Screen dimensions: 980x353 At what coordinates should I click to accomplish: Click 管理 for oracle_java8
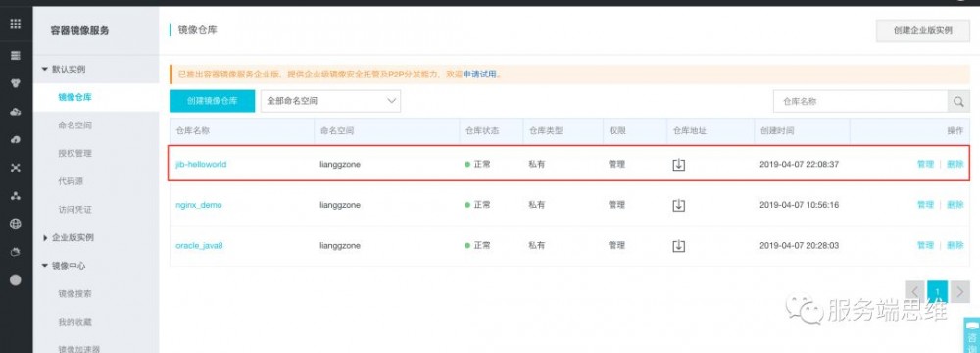pyautogui.click(x=925, y=245)
